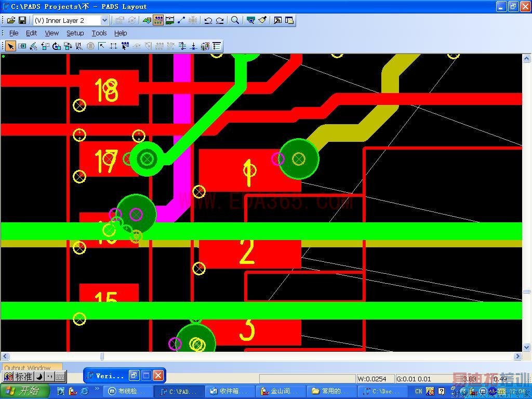Click the vertical scrollbar down arrow
The width and height of the screenshot is (532, 399).
(x=527, y=348)
